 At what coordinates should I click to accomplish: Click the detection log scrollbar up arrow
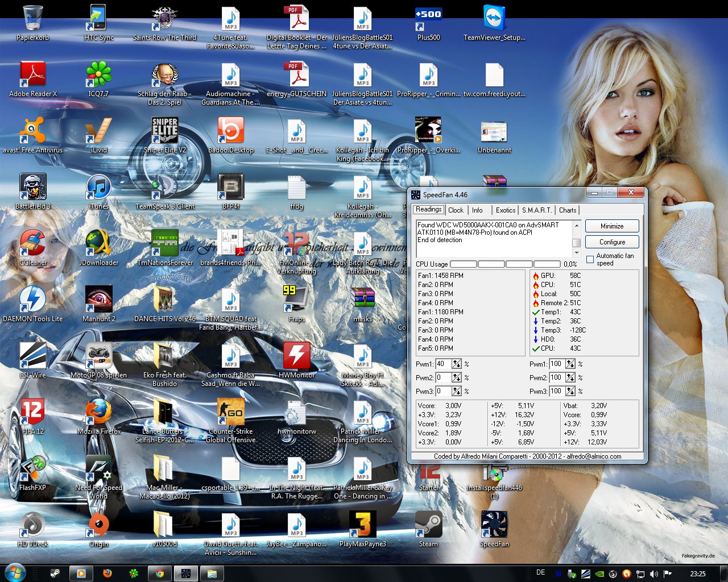pos(576,225)
